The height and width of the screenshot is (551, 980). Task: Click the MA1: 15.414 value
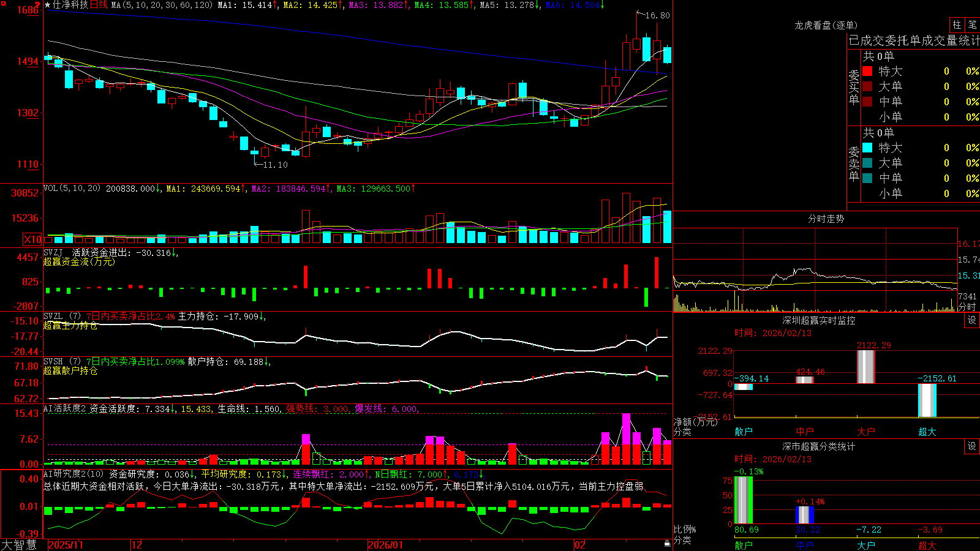[x=244, y=5]
